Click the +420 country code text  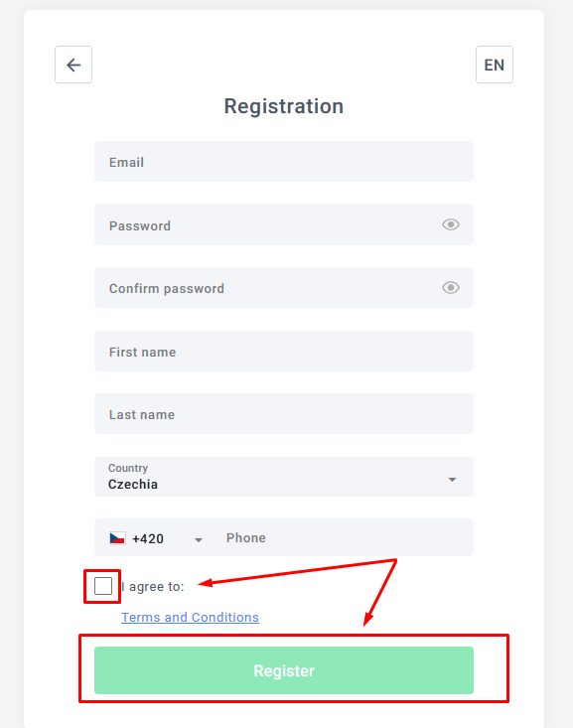point(148,538)
